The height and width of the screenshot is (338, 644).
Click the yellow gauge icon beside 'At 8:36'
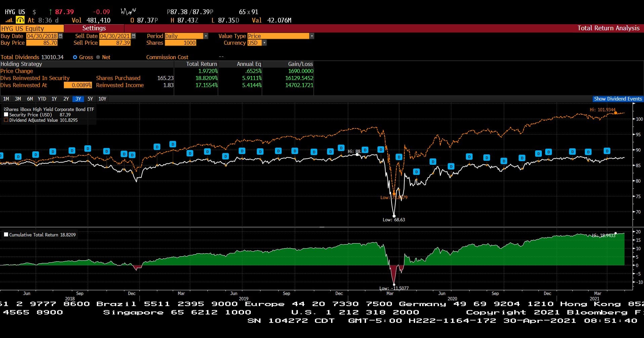[x=20, y=20]
